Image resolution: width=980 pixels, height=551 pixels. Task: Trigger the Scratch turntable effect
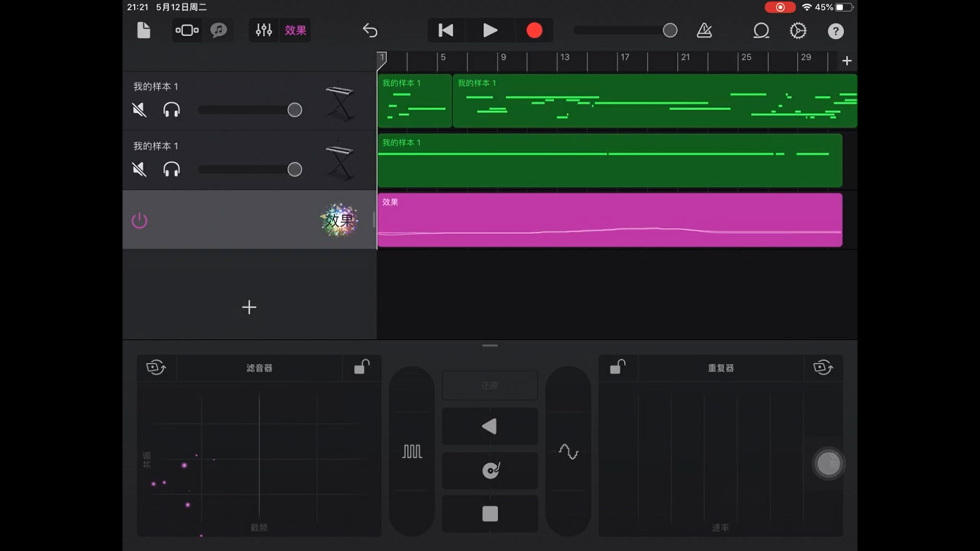pyautogui.click(x=489, y=470)
